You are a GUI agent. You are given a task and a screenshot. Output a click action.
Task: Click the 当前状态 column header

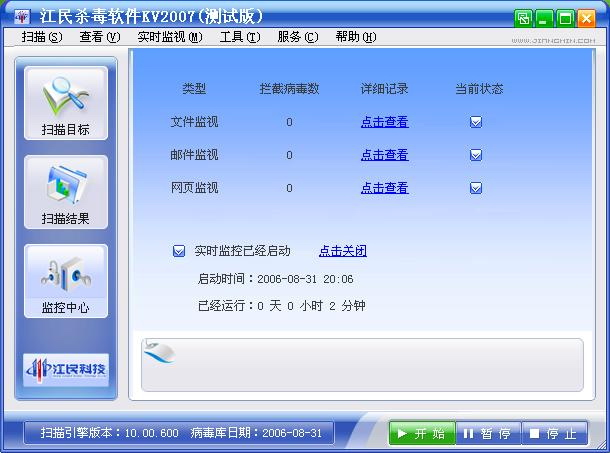pyautogui.click(x=479, y=89)
